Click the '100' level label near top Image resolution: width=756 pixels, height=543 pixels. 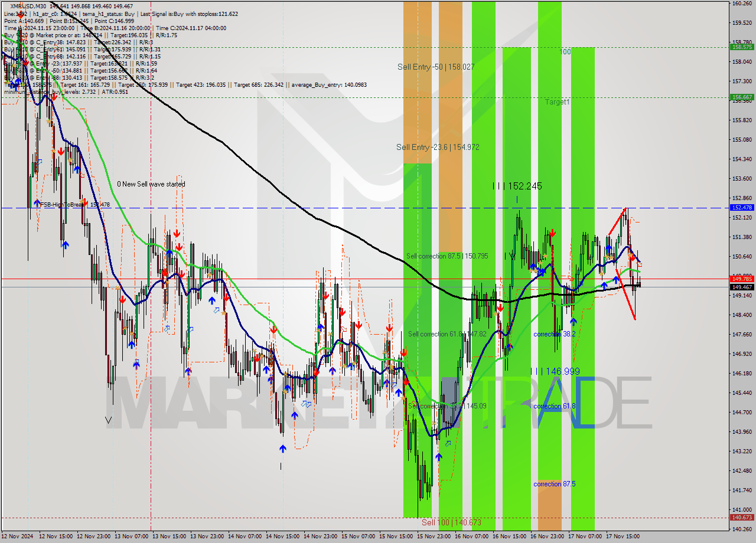[565, 52]
